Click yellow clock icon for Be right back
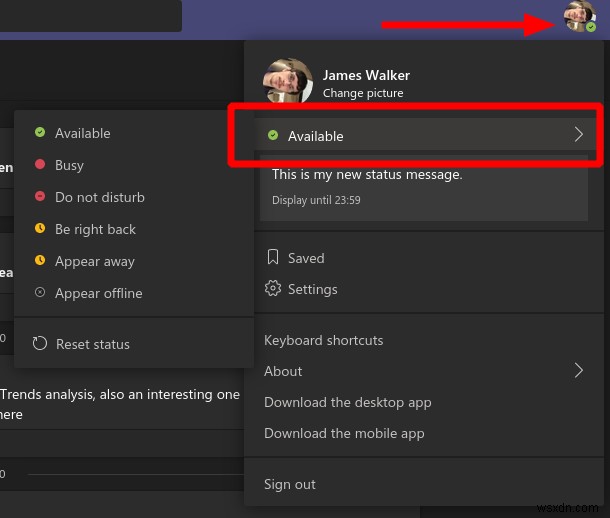This screenshot has width=610, height=518. (40, 228)
